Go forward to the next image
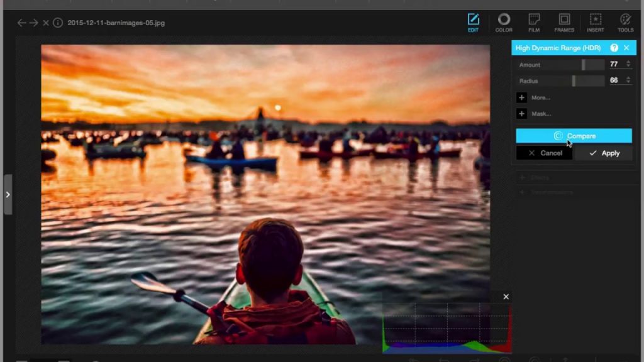The height and width of the screenshot is (362, 644). point(34,23)
